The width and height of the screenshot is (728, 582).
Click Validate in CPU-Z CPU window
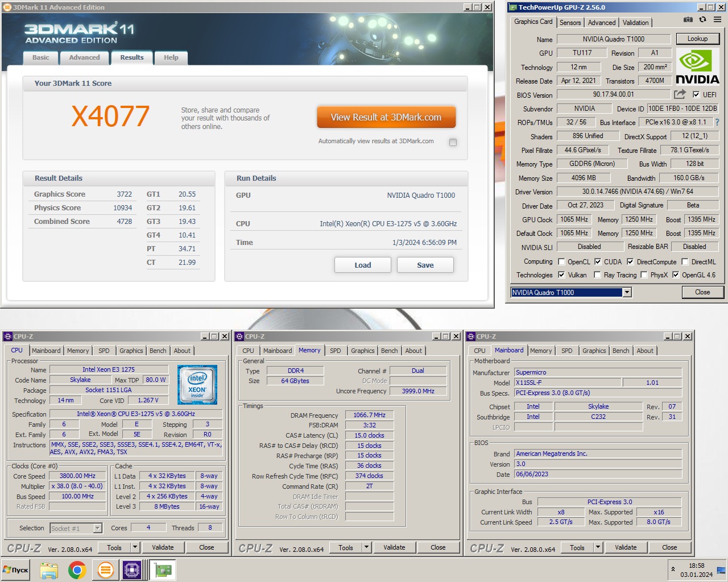click(163, 547)
